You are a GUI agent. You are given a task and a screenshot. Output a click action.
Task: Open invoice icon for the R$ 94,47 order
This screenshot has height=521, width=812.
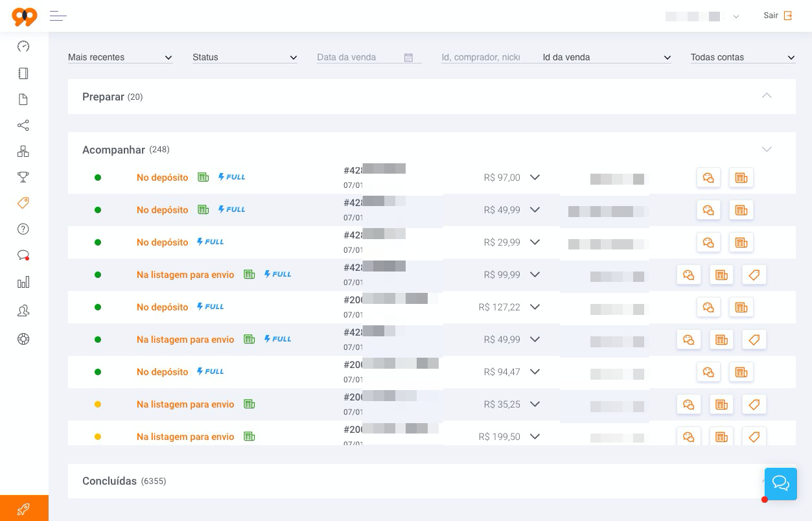[x=741, y=372]
